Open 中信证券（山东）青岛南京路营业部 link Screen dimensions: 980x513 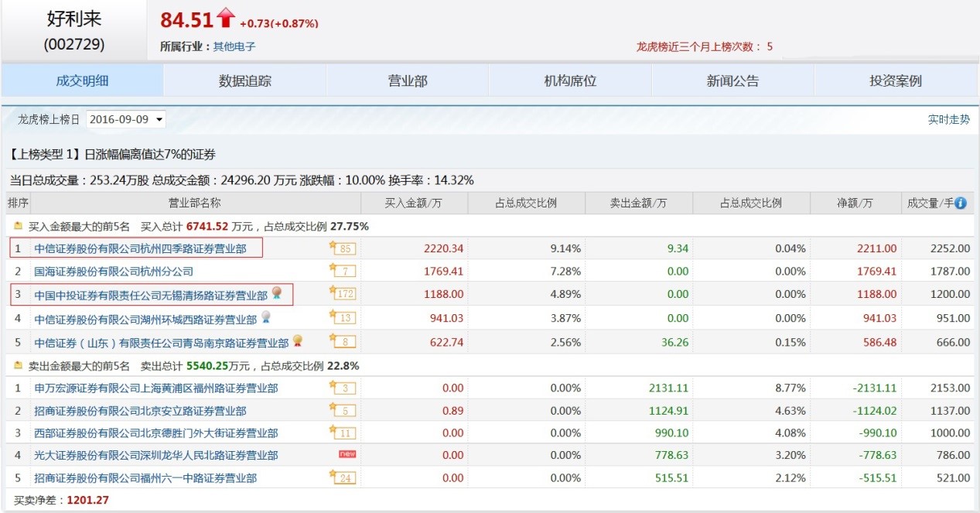coord(162,342)
